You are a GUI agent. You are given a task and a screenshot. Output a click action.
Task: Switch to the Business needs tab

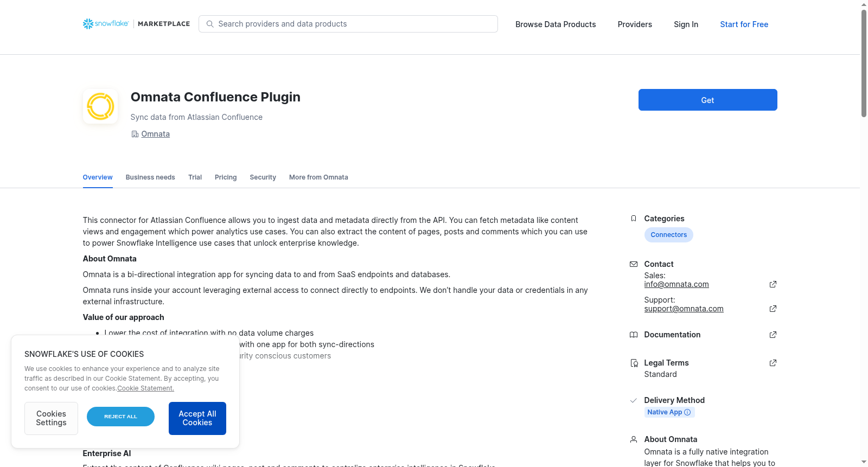pos(150,177)
